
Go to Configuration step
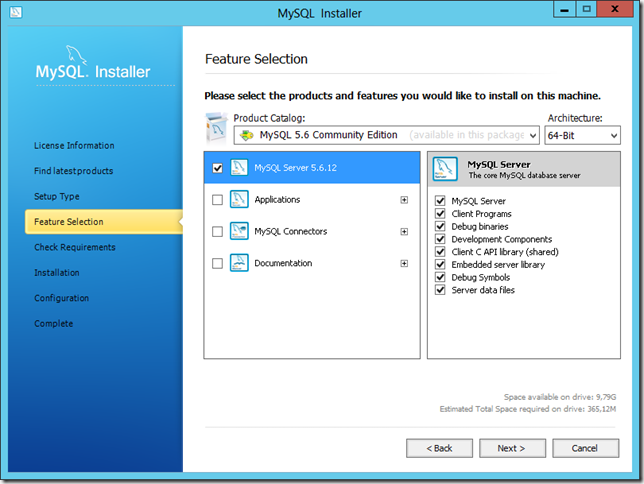pos(62,298)
